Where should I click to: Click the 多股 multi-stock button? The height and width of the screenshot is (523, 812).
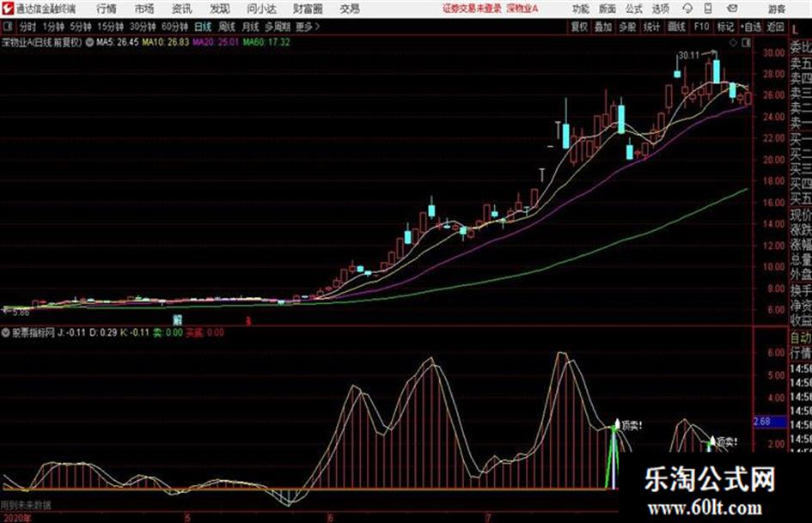point(627,27)
